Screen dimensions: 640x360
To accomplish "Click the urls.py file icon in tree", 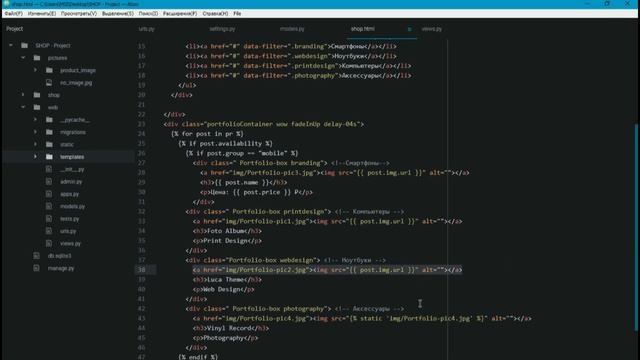I will [49, 231].
